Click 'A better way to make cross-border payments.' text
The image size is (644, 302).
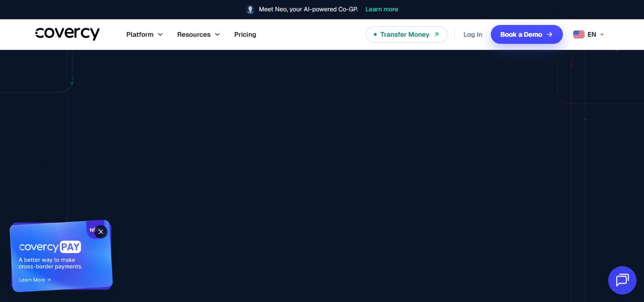pyautogui.click(x=50, y=263)
